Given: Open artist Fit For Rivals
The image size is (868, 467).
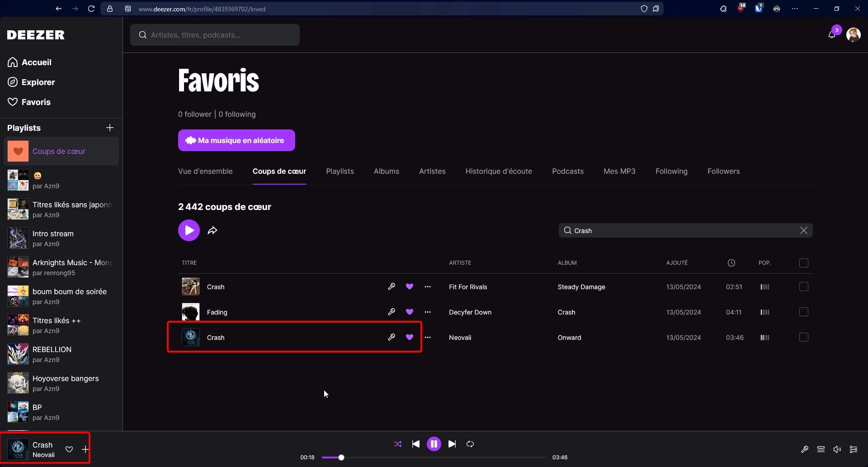Looking at the screenshot, I should [468, 287].
